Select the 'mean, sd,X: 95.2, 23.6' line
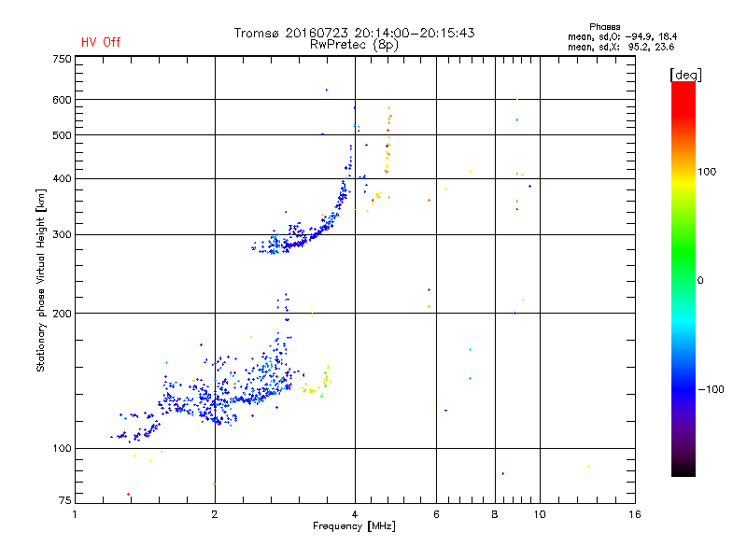This screenshot has height=560, width=747. pyautogui.click(x=621, y=47)
